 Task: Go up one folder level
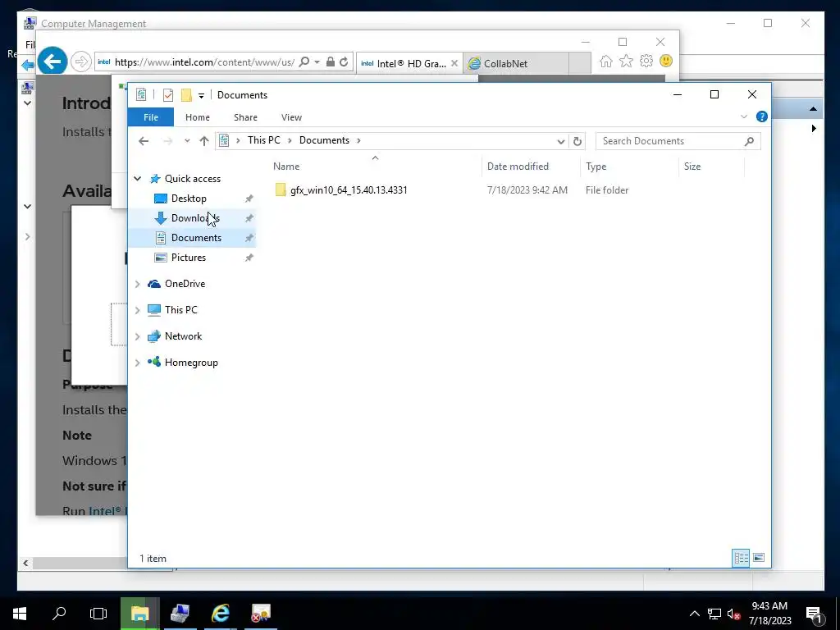(x=203, y=141)
